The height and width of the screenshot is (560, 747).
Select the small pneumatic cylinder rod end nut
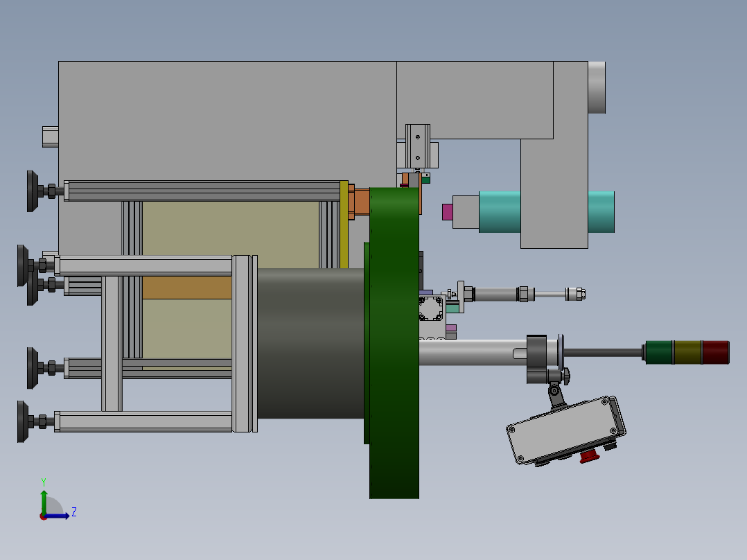point(579,294)
